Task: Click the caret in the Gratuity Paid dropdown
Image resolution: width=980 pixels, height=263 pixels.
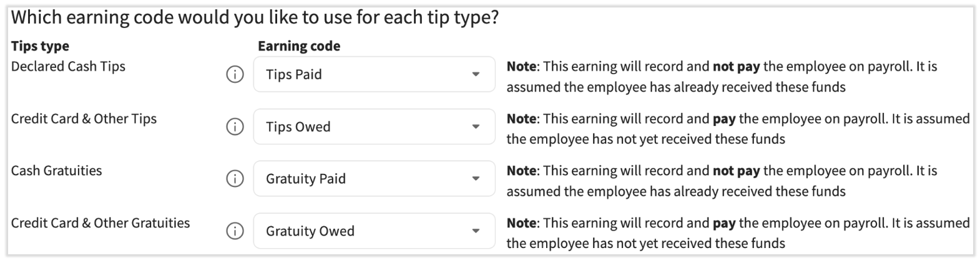Action: (x=476, y=179)
